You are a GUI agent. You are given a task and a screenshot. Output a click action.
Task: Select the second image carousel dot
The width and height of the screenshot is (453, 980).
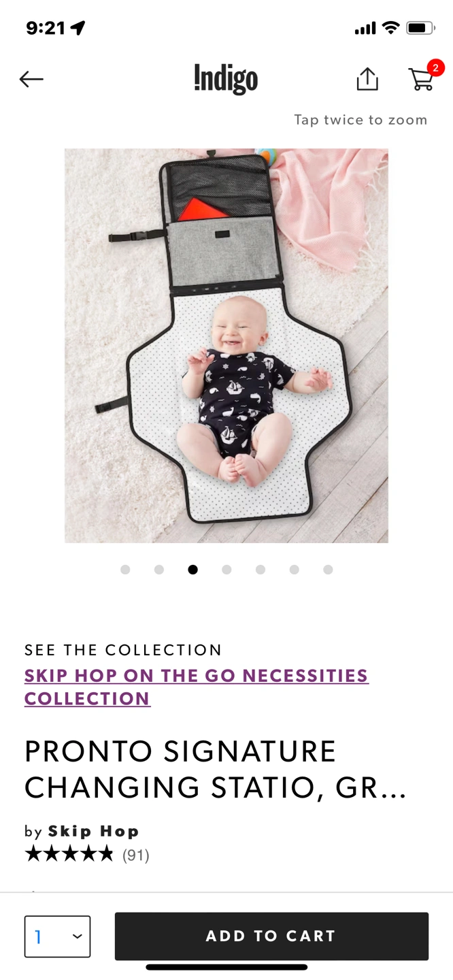159,570
